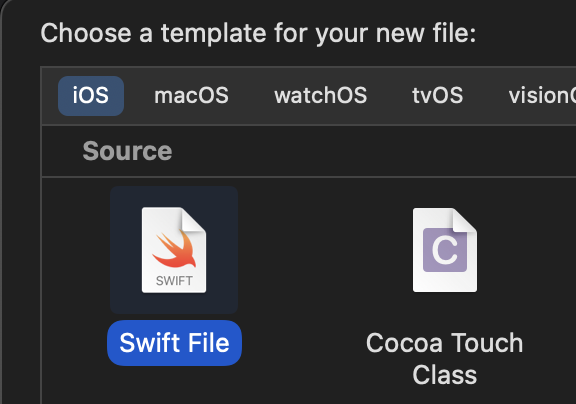The image size is (576, 404).
Task: Switch to the macOS platform tab
Action: click(x=191, y=96)
